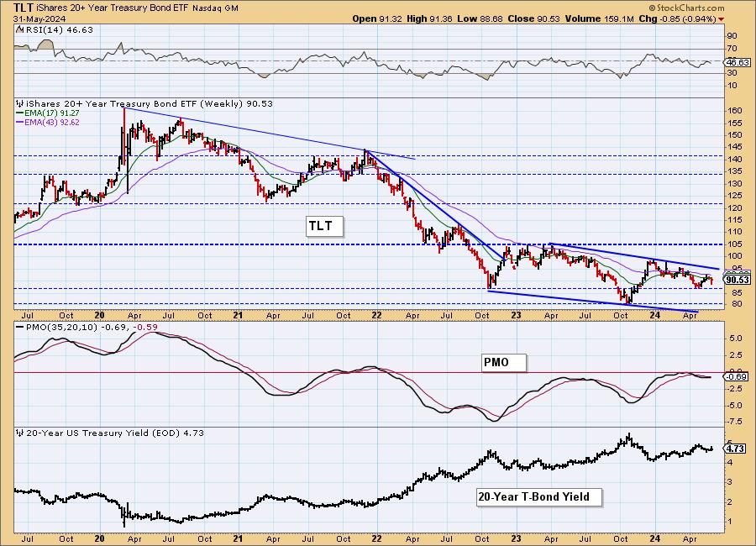Open the StockCharts.com copyright link

(686, 8)
